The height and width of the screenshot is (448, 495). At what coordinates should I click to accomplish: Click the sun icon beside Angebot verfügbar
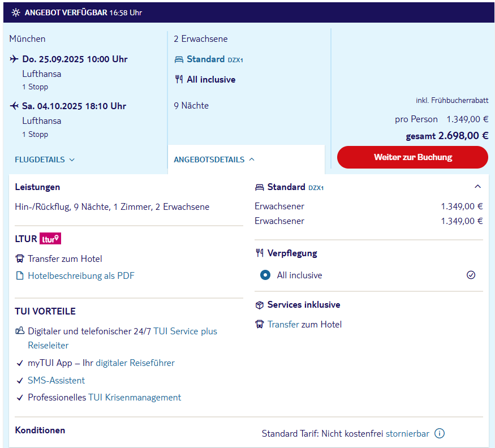pos(15,12)
